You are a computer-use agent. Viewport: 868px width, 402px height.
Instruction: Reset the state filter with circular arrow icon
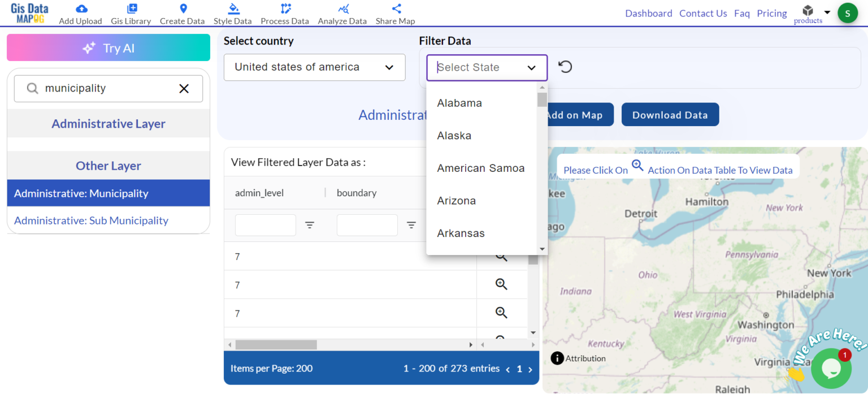tap(565, 66)
